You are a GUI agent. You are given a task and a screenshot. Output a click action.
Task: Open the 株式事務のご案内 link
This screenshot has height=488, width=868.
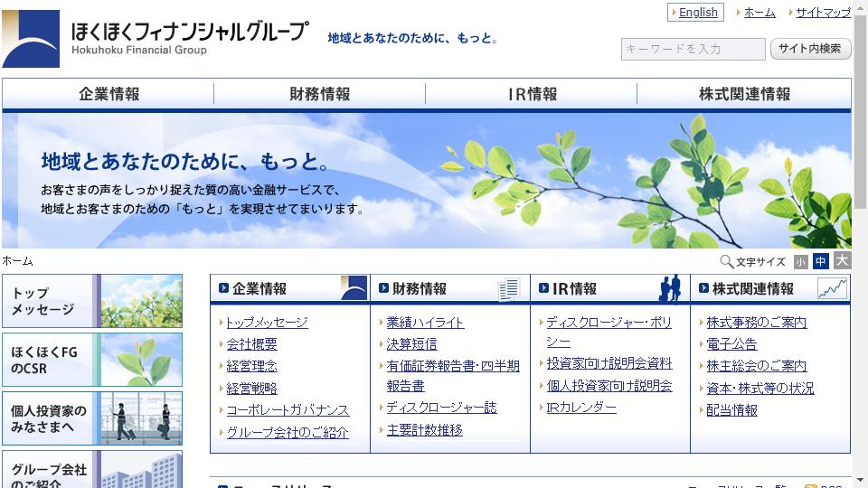(x=756, y=322)
